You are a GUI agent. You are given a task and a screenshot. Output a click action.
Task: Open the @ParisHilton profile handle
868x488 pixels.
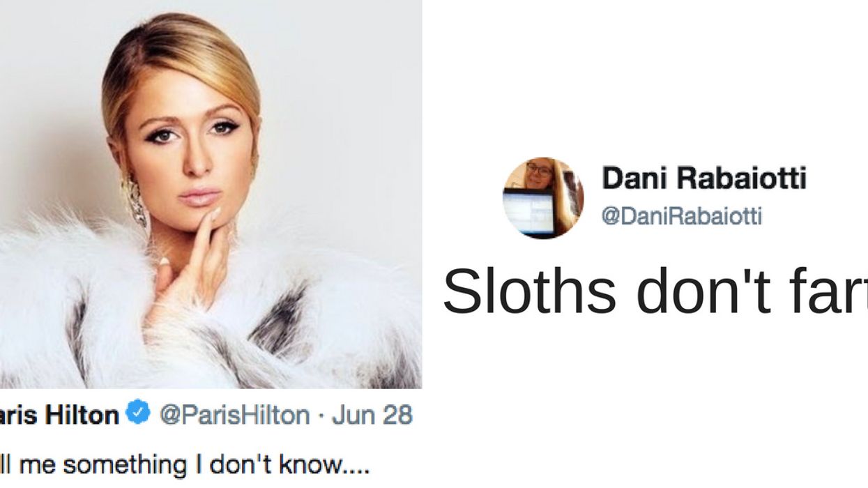click(234, 415)
